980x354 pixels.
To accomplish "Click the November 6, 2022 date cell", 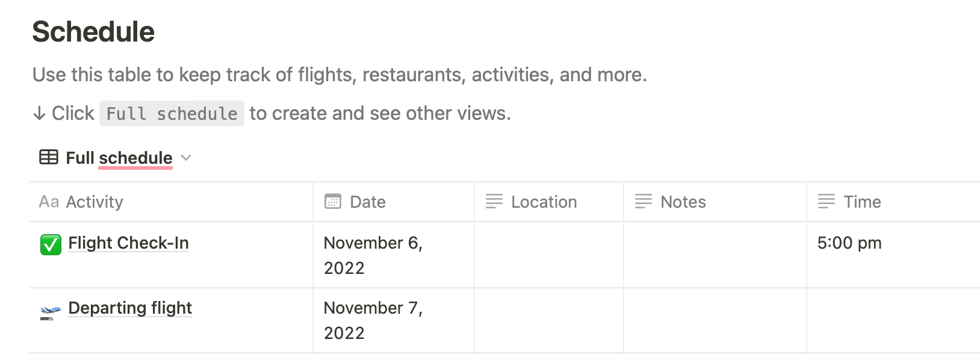I will pos(373,255).
